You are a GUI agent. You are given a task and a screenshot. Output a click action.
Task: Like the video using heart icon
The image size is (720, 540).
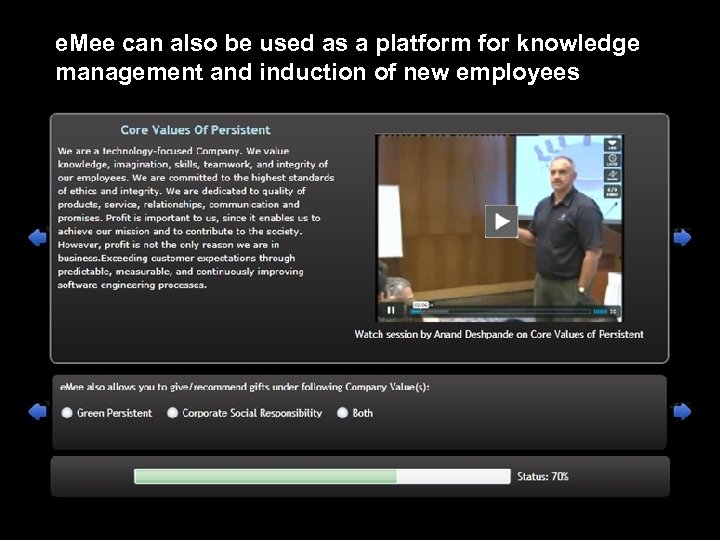(613, 145)
